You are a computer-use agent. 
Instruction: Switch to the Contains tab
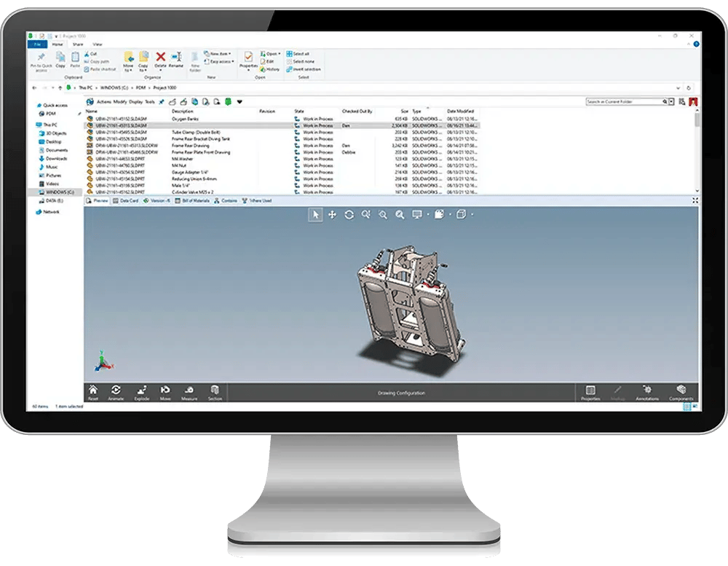click(x=225, y=201)
